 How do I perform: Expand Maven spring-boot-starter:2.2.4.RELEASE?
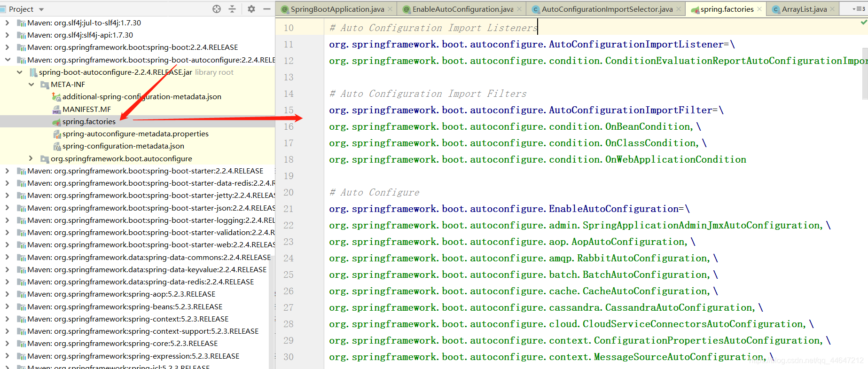[7, 171]
